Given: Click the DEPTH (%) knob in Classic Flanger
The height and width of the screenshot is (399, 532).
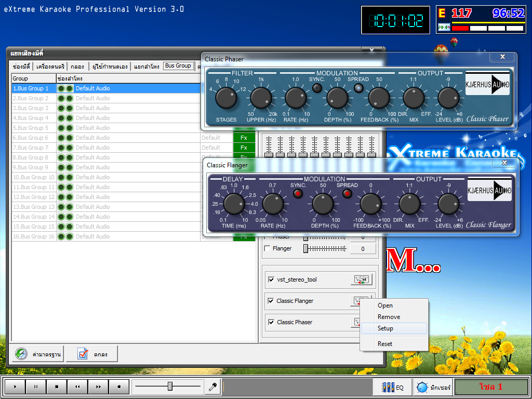Looking at the screenshot, I should coord(323,204).
